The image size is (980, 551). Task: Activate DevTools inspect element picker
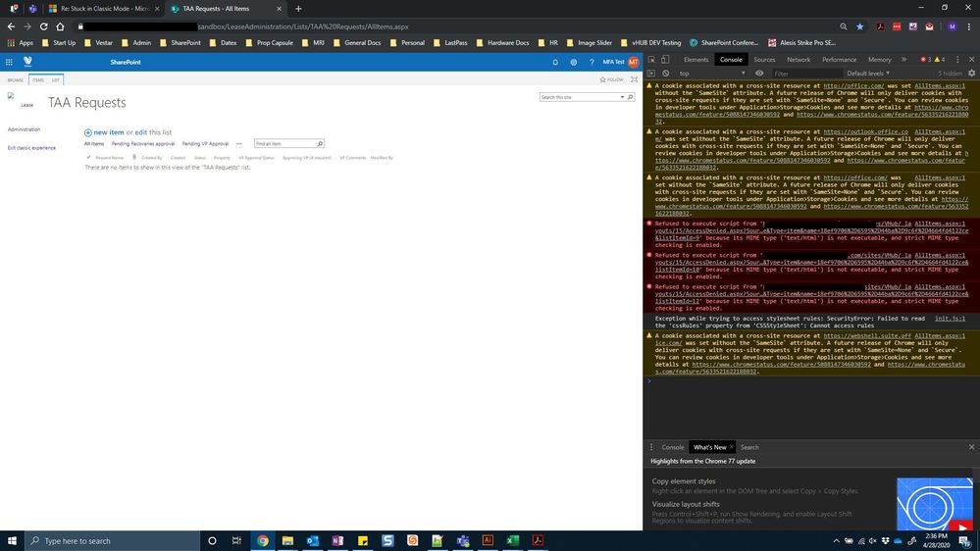[x=651, y=60]
